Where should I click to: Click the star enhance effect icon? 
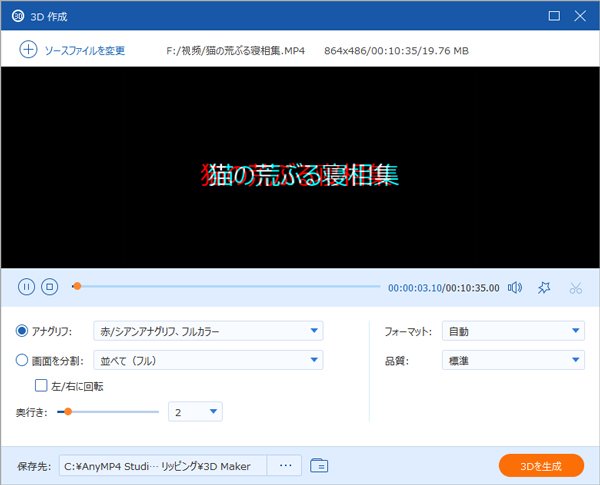coord(544,287)
